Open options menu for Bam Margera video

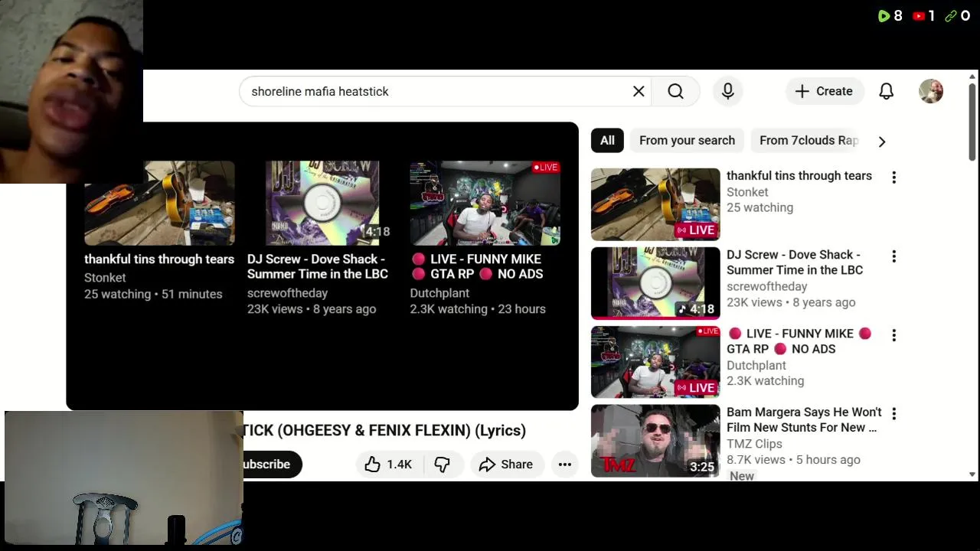(893, 414)
